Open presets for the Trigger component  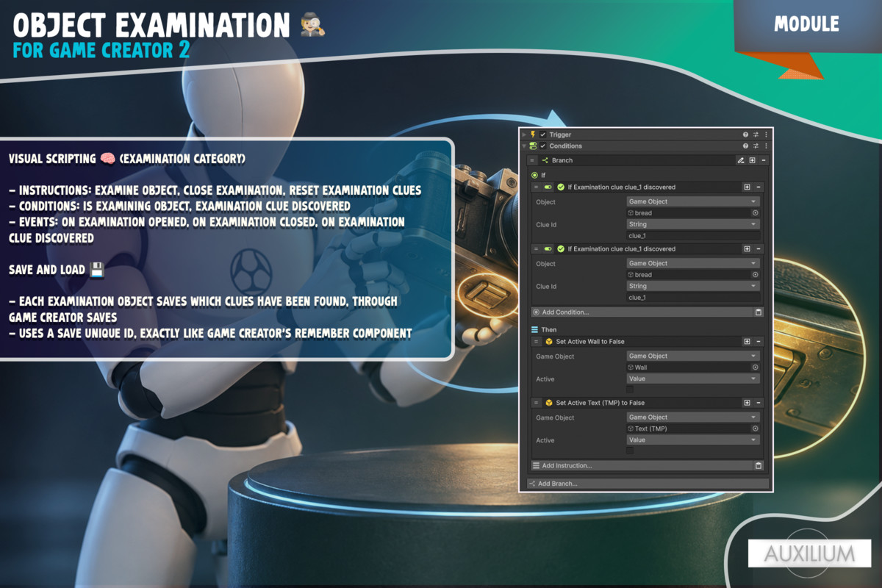pyautogui.click(x=756, y=135)
